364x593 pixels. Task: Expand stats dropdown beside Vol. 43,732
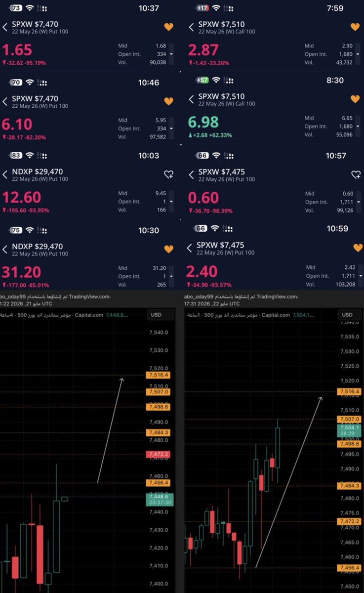click(358, 54)
